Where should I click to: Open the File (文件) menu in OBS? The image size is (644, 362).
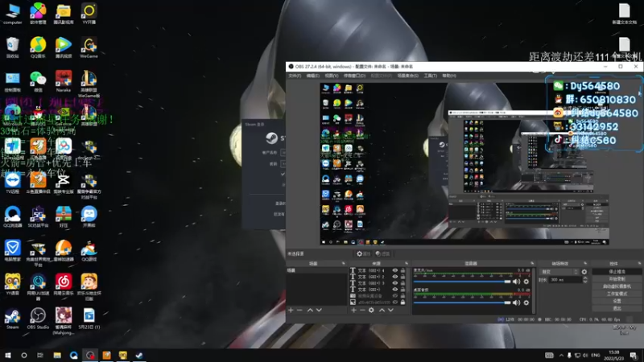click(295, 76)
